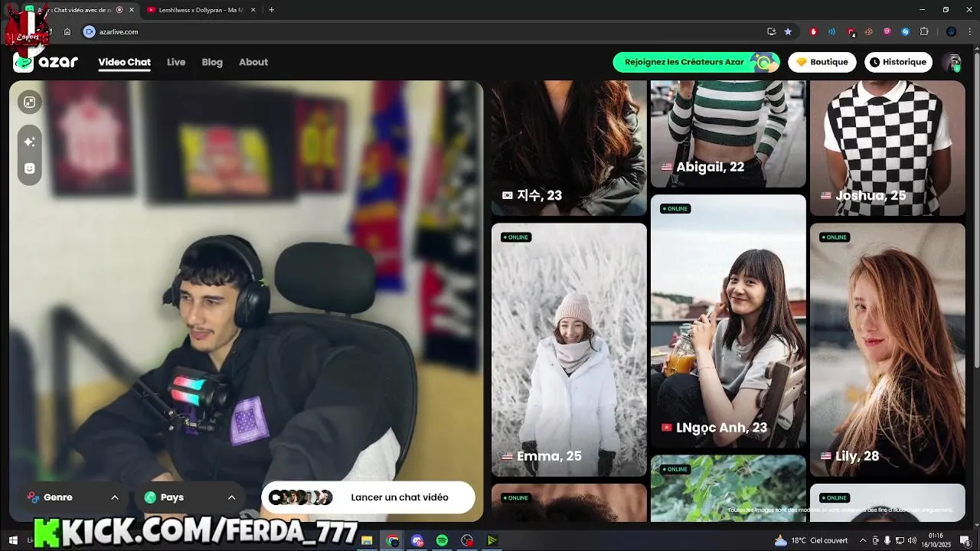The height and width of the screenshot is (551, 980).
Task: Open the blue sound-waves extension
Action: [x=831, y=32]
